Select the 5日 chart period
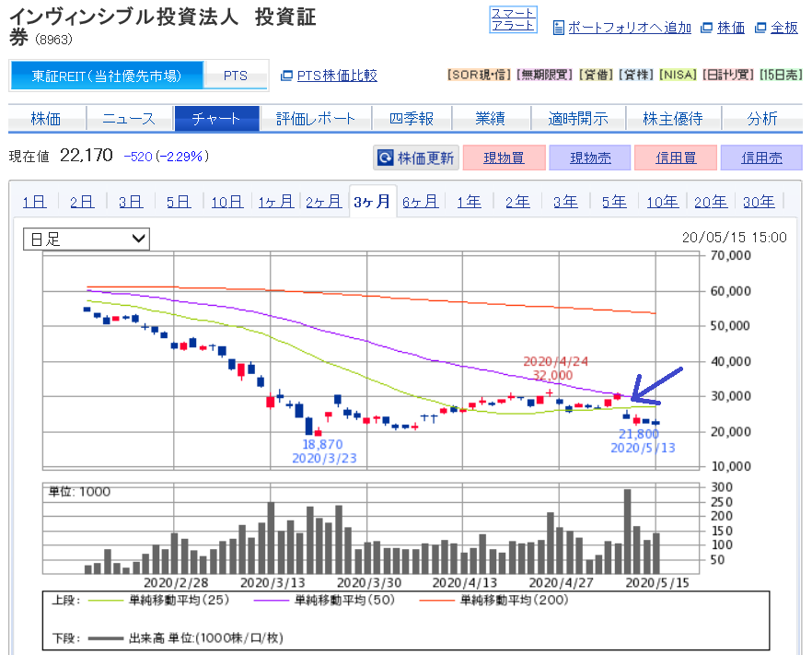This screenshot has width=812, height=655. (x=179, y=202)
